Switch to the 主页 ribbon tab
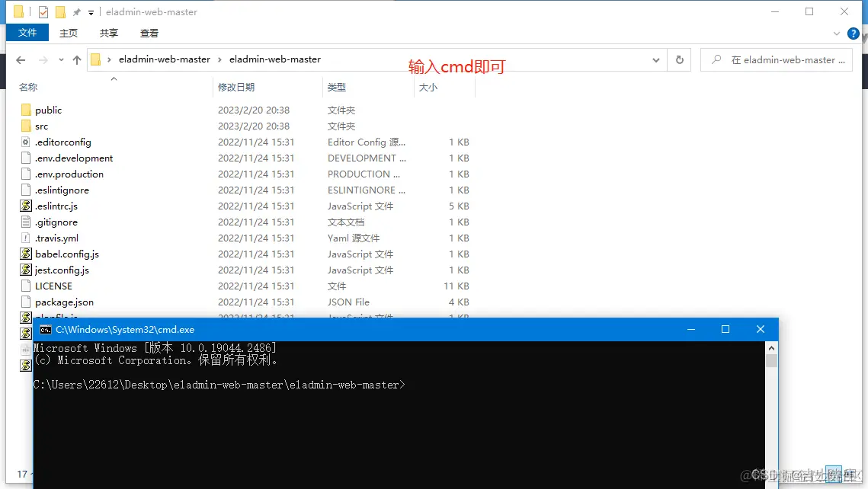Screen dimensions: 868x489 (69, 33)
